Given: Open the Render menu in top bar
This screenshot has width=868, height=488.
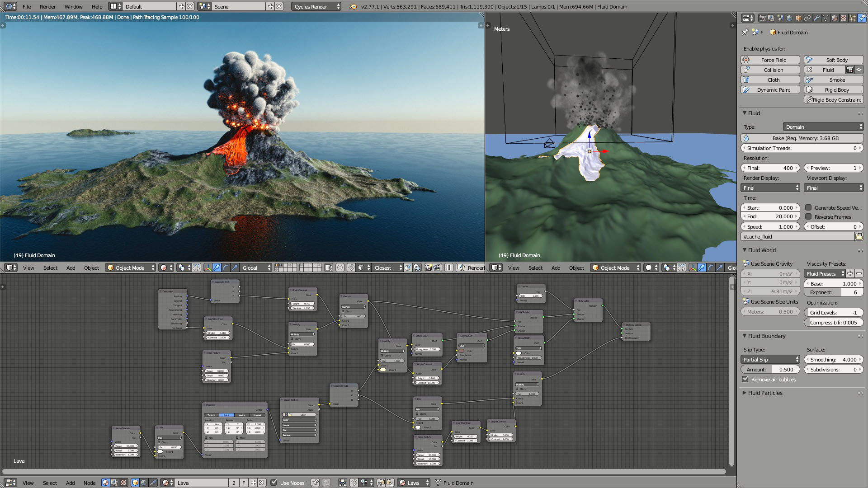Looking at the screenshot, I should [x=47, y=7].
